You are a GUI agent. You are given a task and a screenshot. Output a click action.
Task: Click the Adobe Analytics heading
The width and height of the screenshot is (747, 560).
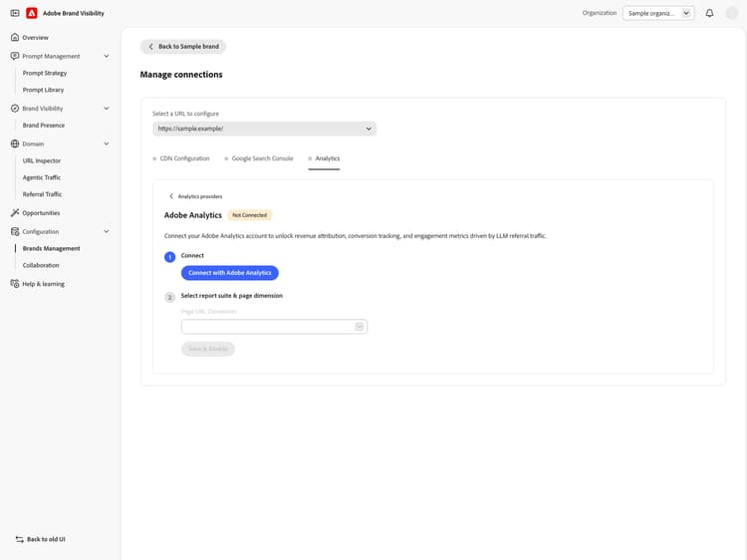pos(193,215)
